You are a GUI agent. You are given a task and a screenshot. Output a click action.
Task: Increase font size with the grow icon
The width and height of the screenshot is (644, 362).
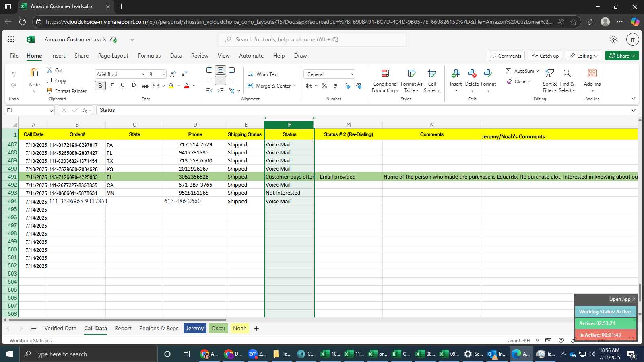[x=173, y=74]
